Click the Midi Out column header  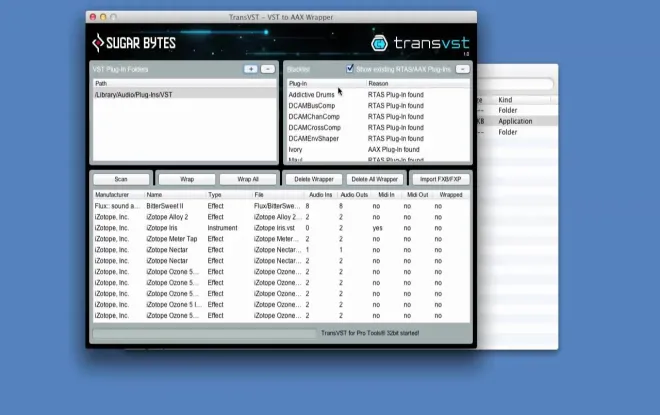(x=417, y=195)
